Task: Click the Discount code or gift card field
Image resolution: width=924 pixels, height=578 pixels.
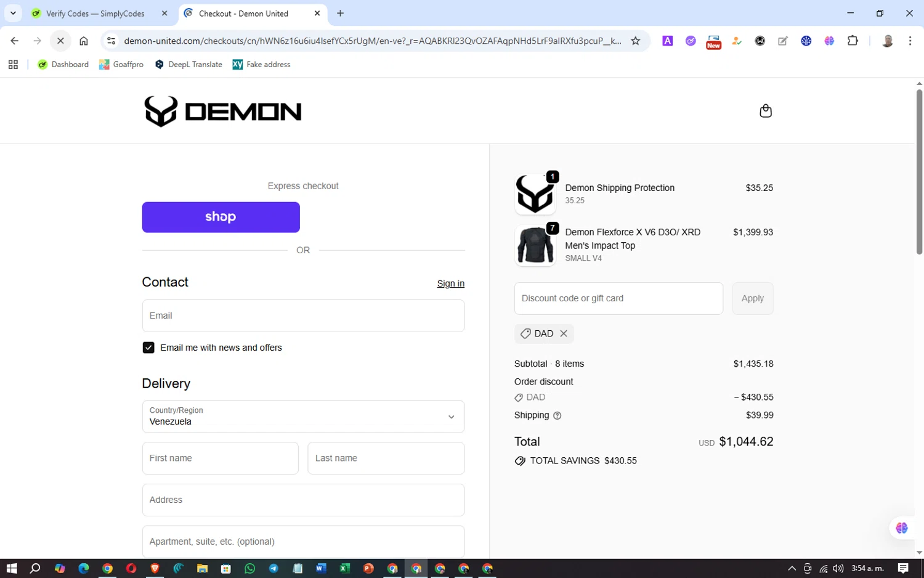Action: 618,298
